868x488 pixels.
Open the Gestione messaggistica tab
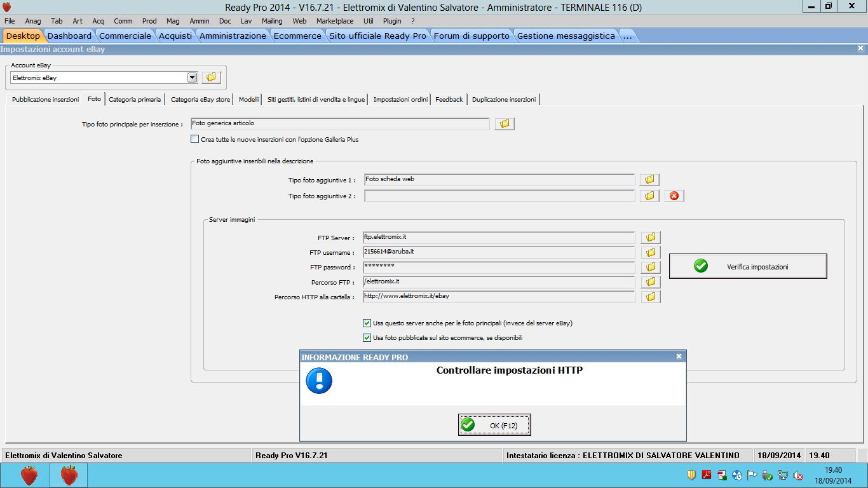point(566,36)
